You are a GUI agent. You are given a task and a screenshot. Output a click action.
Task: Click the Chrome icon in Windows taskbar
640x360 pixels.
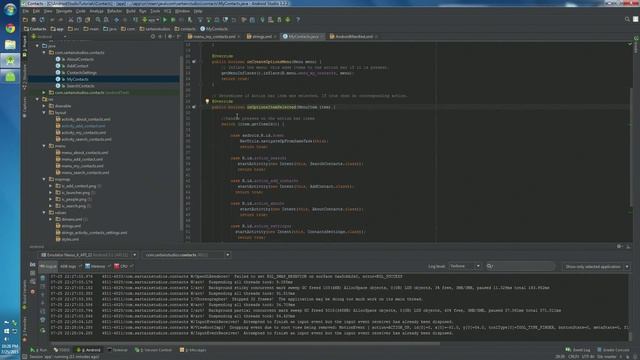[x=10, y=28]
